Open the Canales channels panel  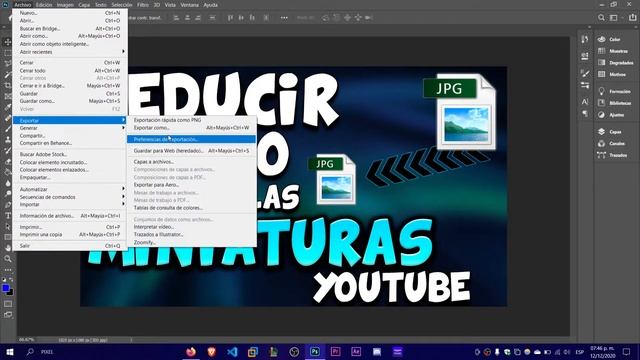[611, 144]
